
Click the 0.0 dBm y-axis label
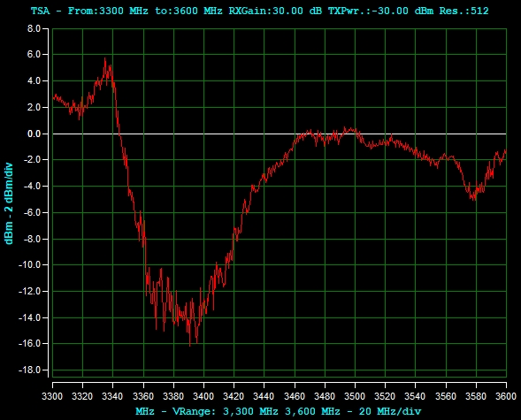[34, 134]
